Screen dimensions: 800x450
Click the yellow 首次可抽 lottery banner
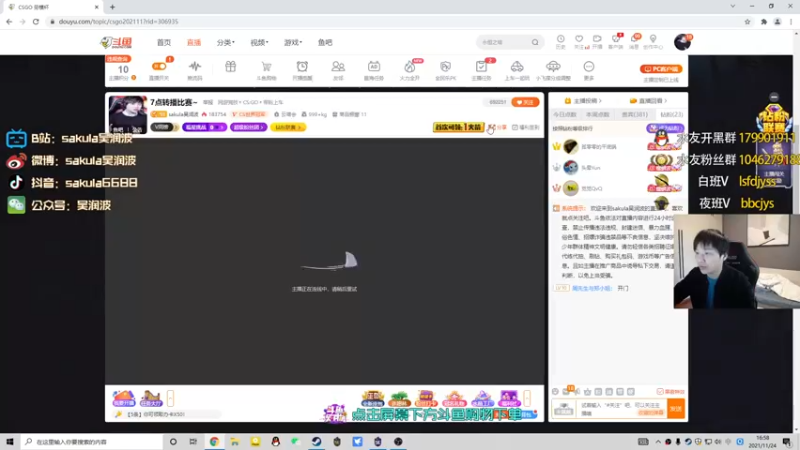[x=458, y=127]
